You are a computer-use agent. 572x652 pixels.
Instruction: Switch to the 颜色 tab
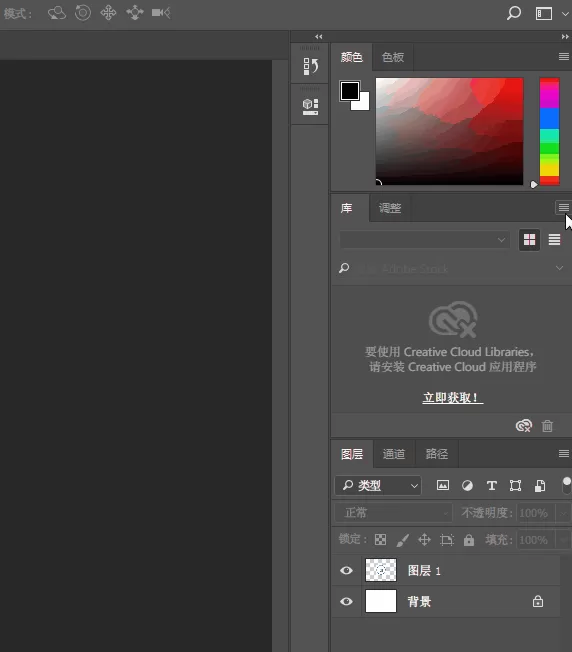point(352,57)
